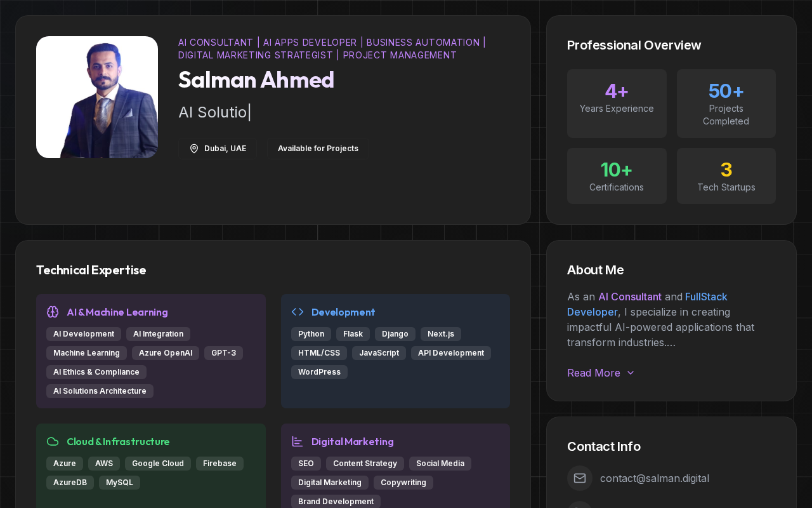Screen dimensions: 812x508
Task: Click the brain icon beside AI & Machine Learning
Action: coord(53,312)
